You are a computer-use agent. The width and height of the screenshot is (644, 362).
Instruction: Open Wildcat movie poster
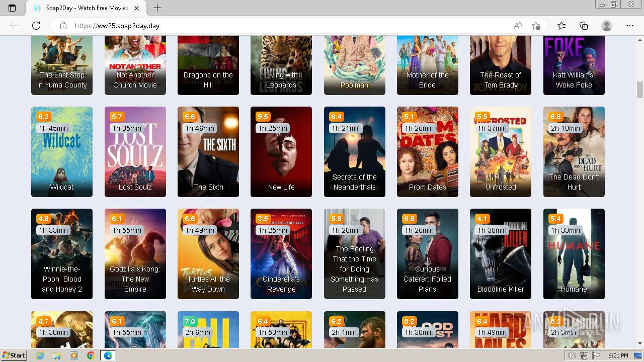62,152
